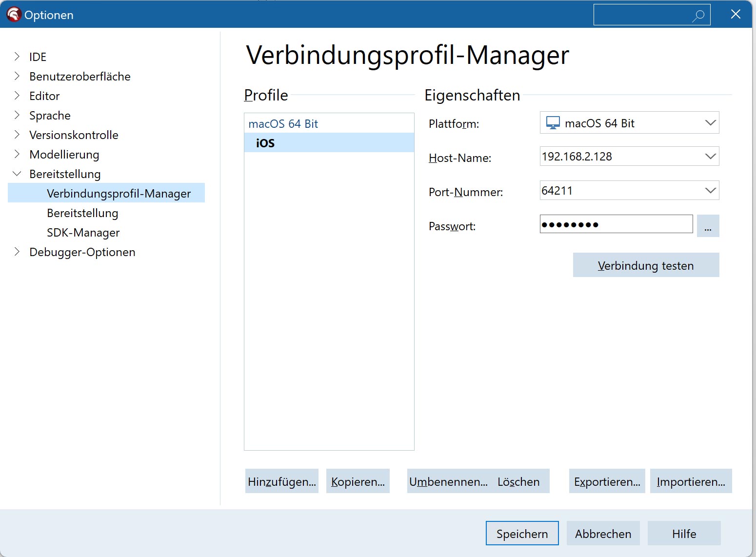Select the macOS 64 Bit profile
756x557 pixels.
[x=283, y=124]
